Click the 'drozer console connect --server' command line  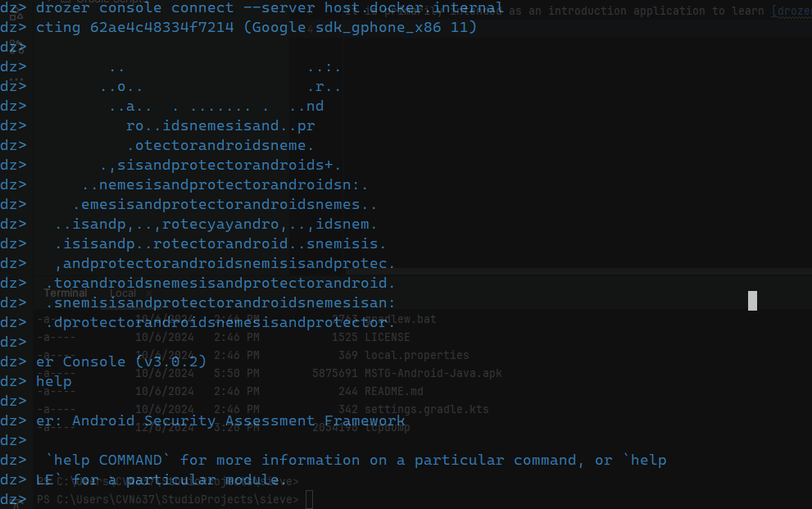click(270, 7)
